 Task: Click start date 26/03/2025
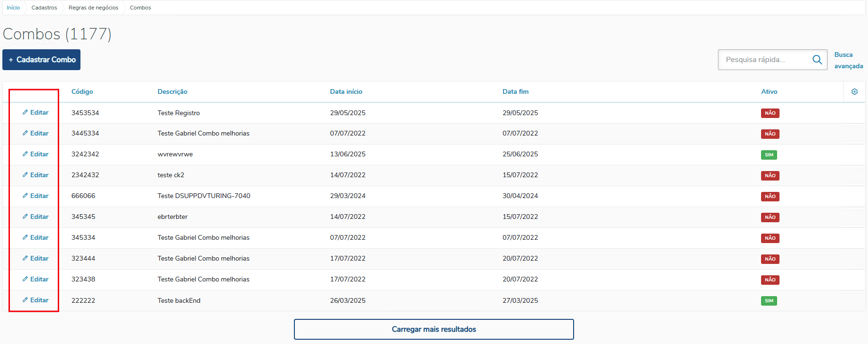pos(348,300)
